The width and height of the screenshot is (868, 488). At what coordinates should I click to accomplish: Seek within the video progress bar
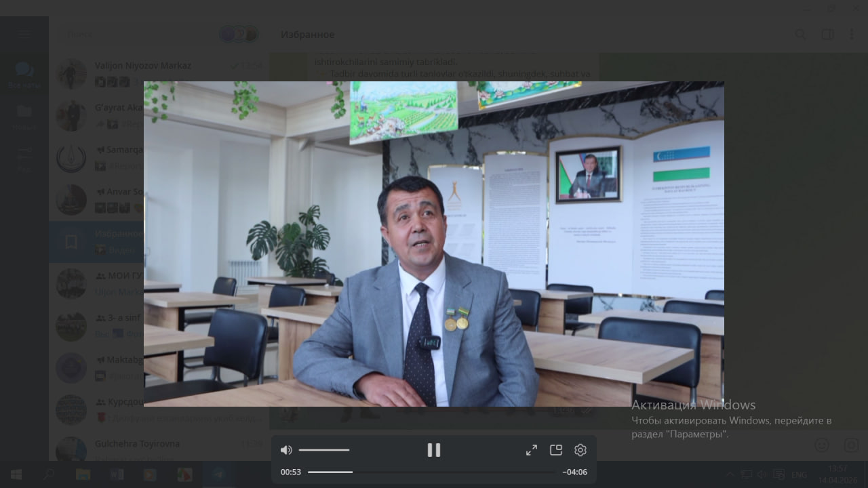pyautogui.click(x=431, y=472)
